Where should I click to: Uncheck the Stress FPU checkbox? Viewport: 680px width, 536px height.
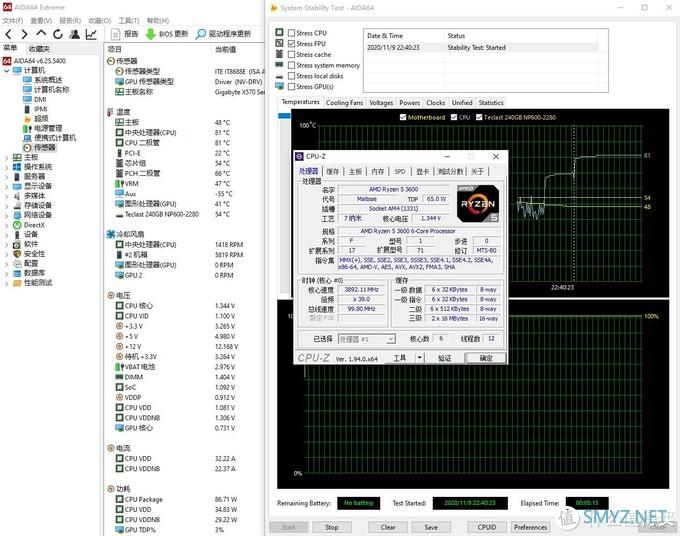pyautogui.click(x=291, y=44)
